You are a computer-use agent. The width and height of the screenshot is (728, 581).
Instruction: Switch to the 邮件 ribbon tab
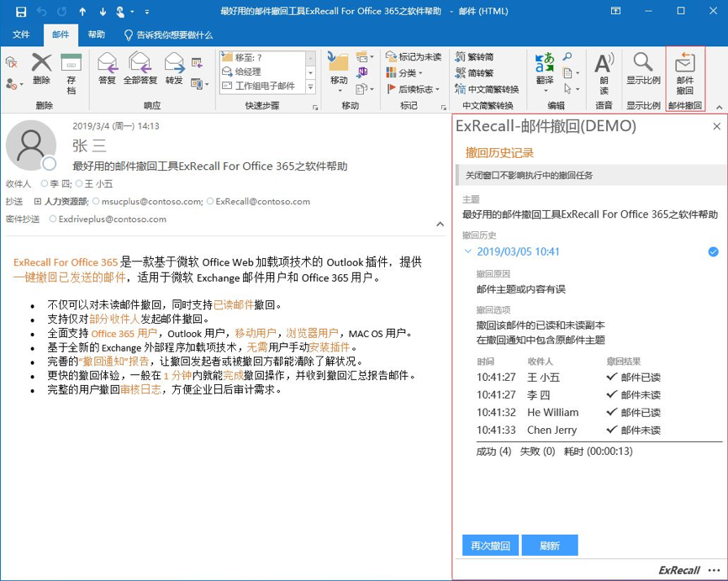[61, 34]
